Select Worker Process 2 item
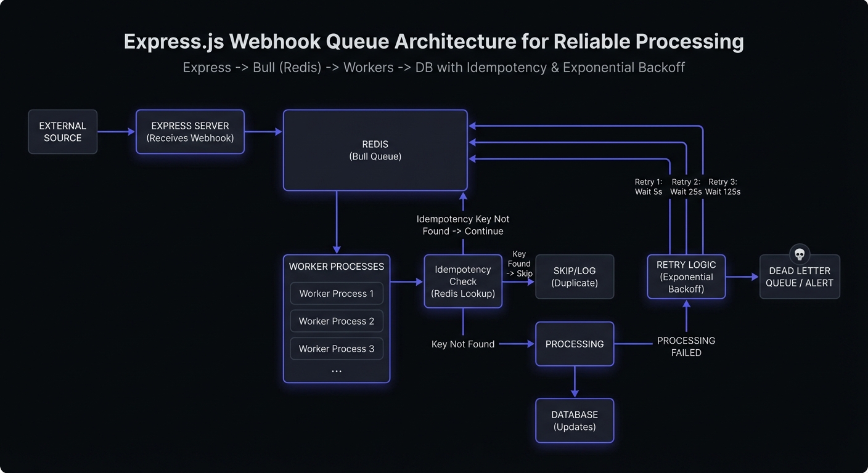Screen dimensions: 868x473 (x=337, y=321)
